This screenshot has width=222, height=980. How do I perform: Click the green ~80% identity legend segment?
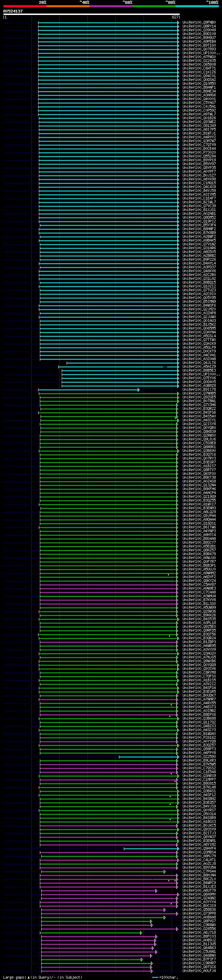coord(154,6)
